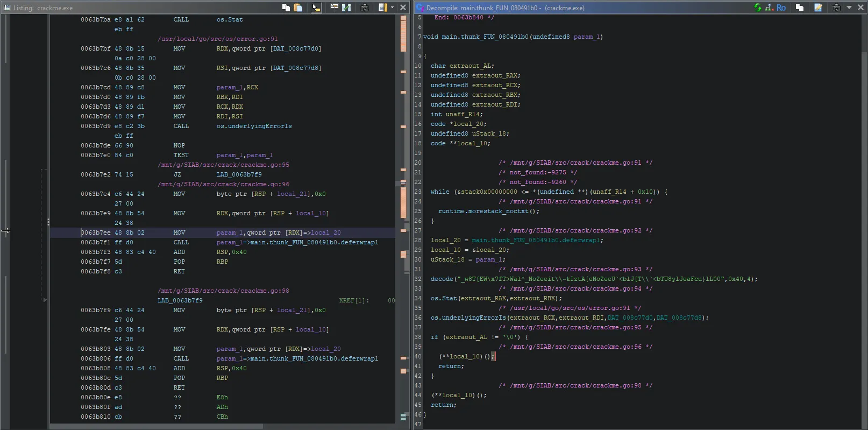Image resolution: width=868 pixels, height=430 pixels.
Task: Click the 'while' keyword in decompiler
Action: click(439, 192)
